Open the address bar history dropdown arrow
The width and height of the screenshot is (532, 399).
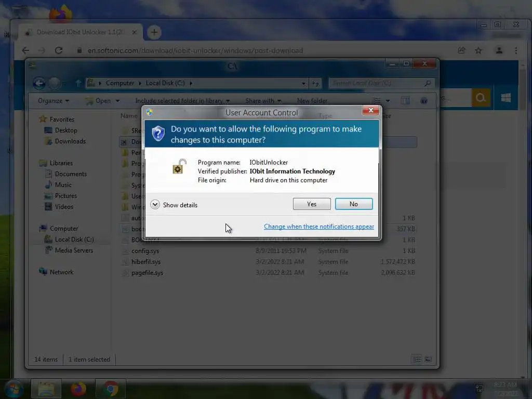click(303, 83)
